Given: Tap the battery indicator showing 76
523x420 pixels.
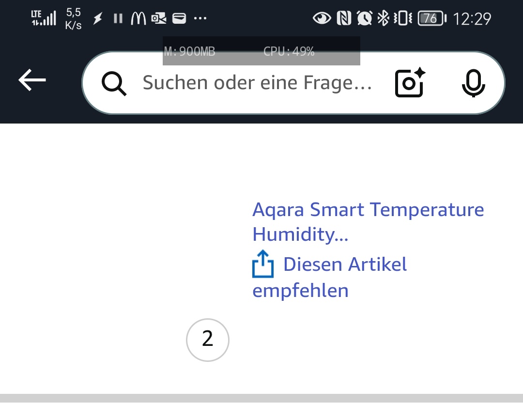Looking at the screenshot, I should 432,18.
